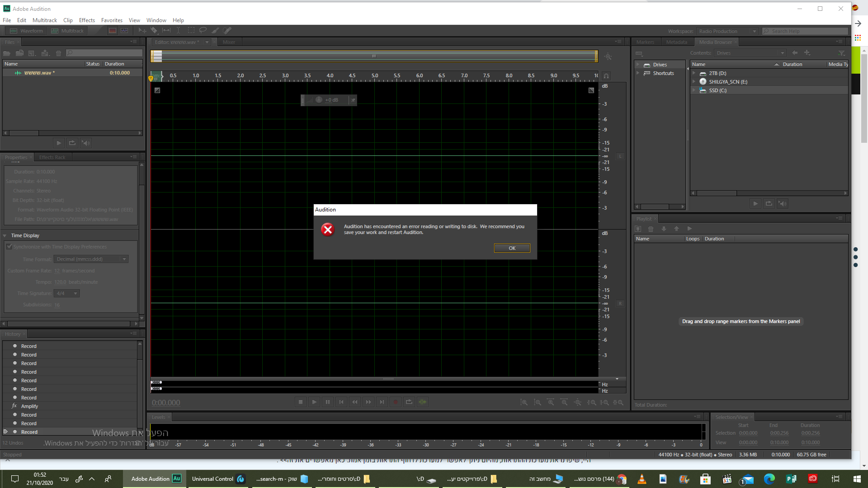868x488 pixels.
Task: Open the Contents Drives dropdown
Action: [750, 53]
